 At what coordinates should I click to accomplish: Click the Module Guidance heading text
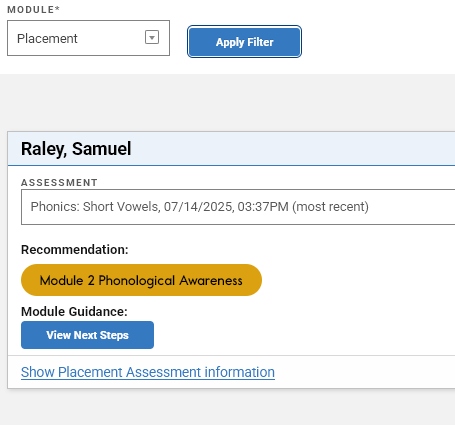coord(74,312)
